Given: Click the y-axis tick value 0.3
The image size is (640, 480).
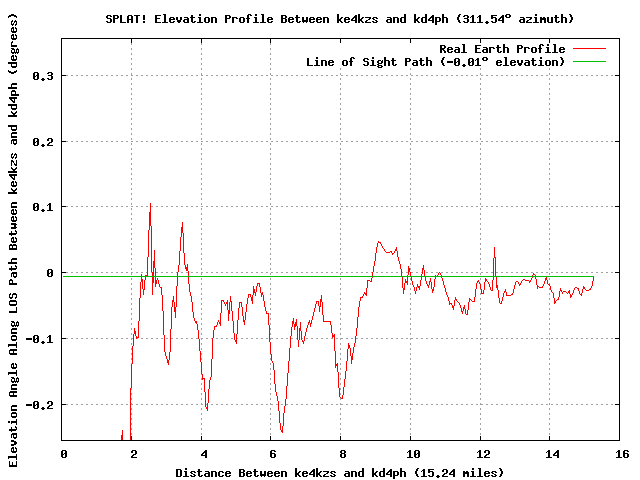Looking at the screenshot, I should 43,76.
